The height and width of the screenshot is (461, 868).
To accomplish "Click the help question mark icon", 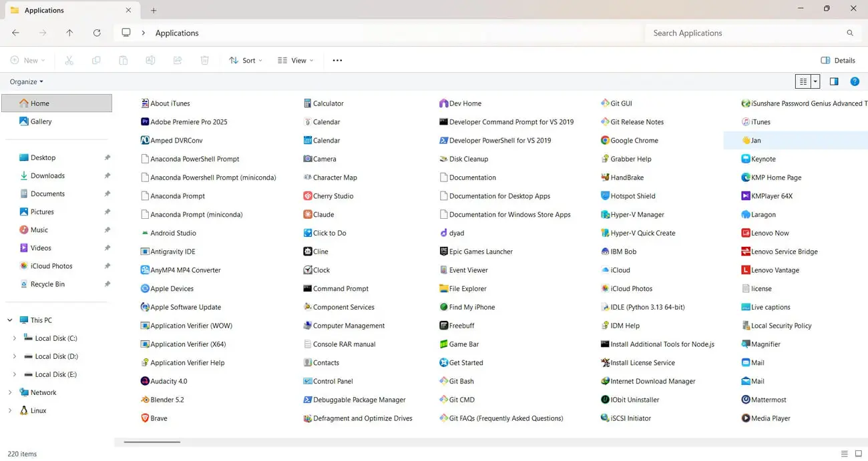I will pyautogui.click(x=855, y=81).
